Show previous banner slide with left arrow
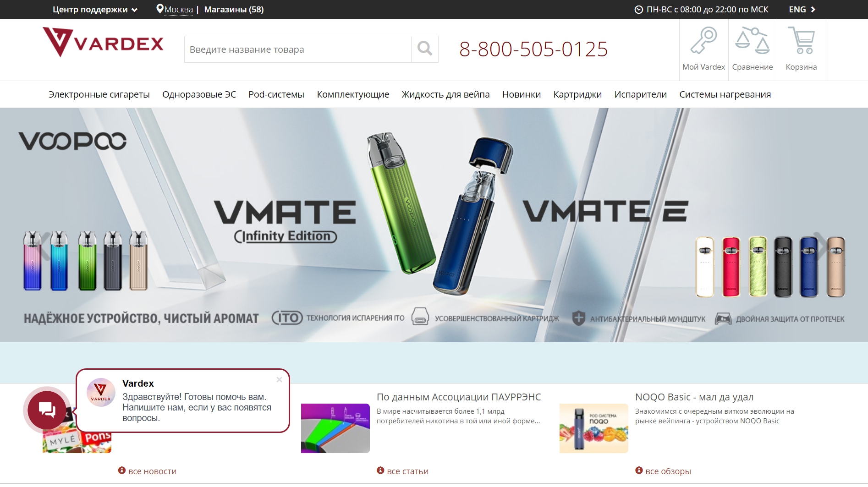 (44, 246)
